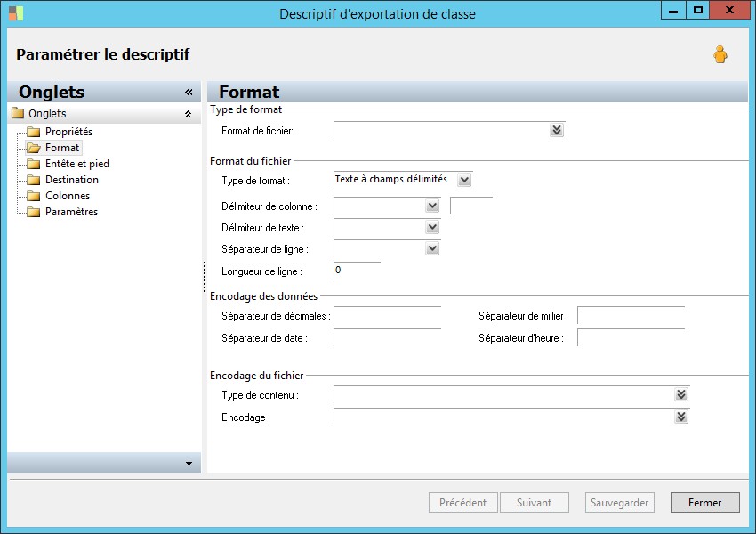Image resolution: width=756 pixels, height=534 pixels.
Task: Click the Suivant button
Action: point(535,503)
